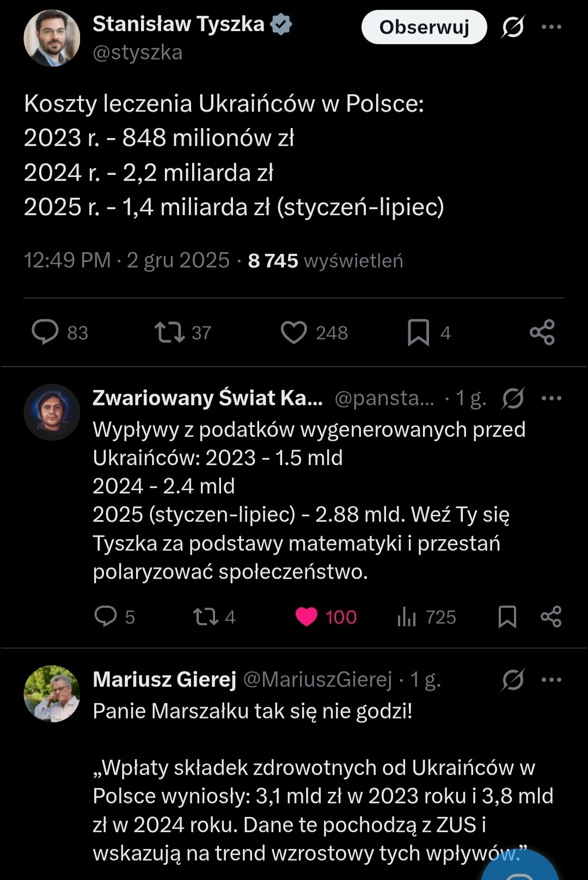This screenshot has width=588, height=880.
Task: Bookmark Stanisław Tyszka's post
Action: 418,332
